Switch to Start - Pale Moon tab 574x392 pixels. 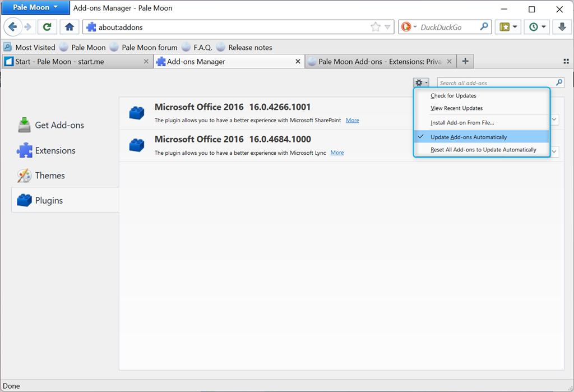pos(77,62)
